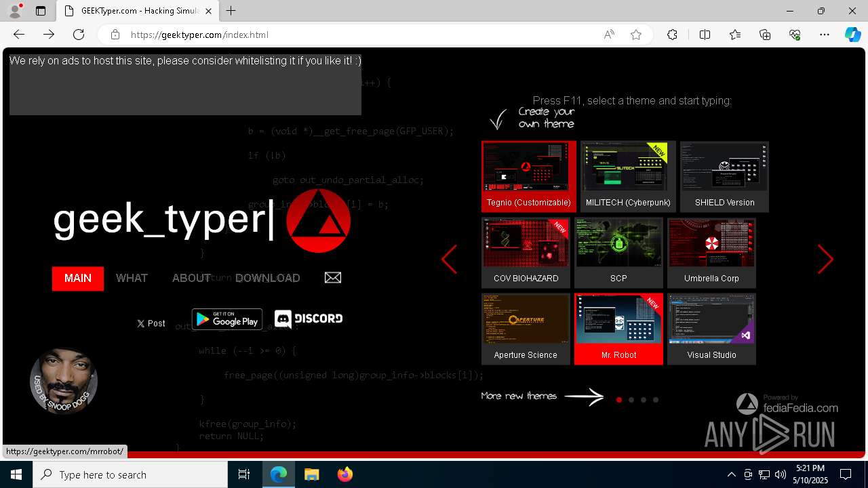Image resolution: width=868 pixels, height=488 pixels.
Task: Select the first theme page dot
Action: 619,400
